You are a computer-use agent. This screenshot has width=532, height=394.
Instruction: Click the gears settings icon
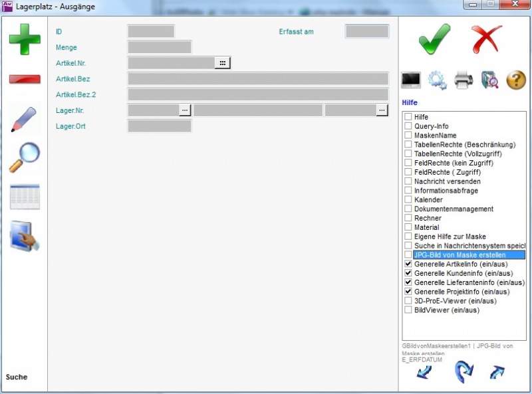tap(437, 80)
